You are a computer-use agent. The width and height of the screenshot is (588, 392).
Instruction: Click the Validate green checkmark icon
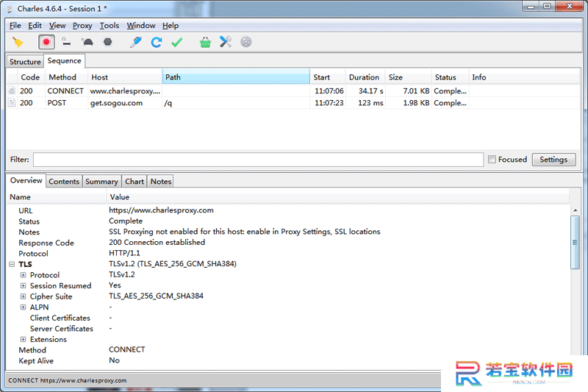(x=176, y=42)
